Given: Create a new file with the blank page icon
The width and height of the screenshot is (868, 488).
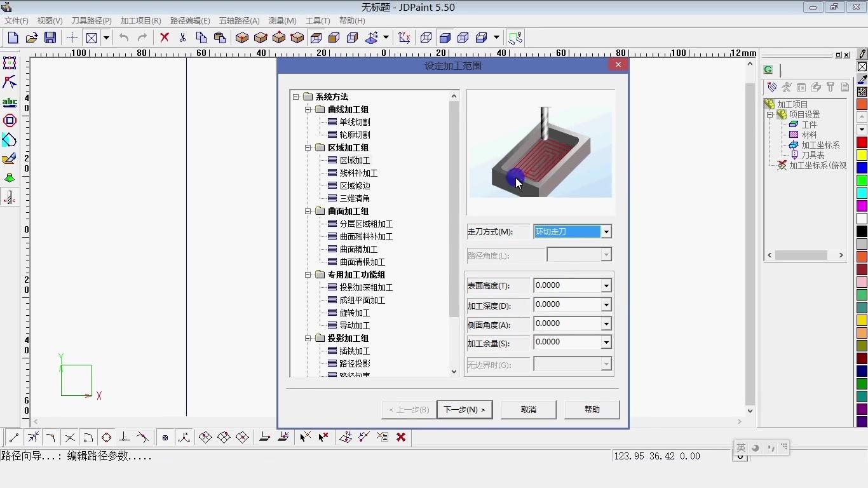Looking at the screenshot, I should [12, 37].
